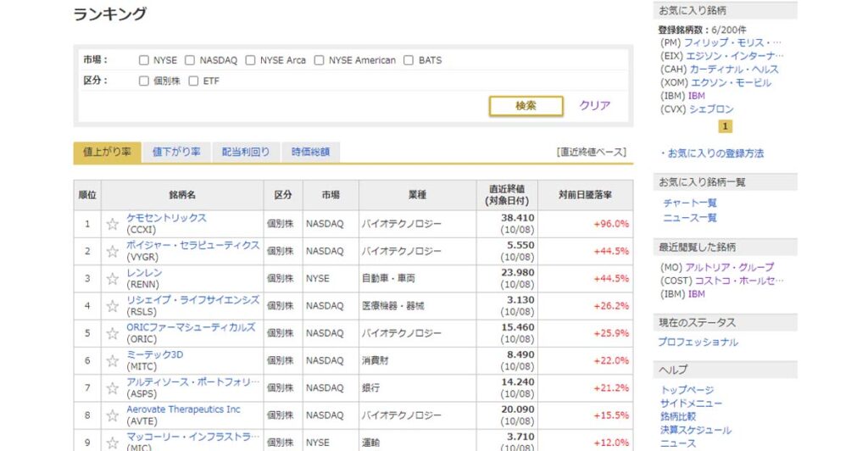
Task: Check the NASDAQ market checkbox
Action: point(190,60)
